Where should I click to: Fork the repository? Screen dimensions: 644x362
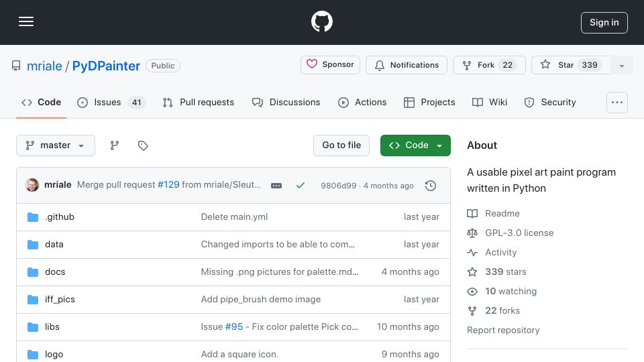tap(489, 65)
